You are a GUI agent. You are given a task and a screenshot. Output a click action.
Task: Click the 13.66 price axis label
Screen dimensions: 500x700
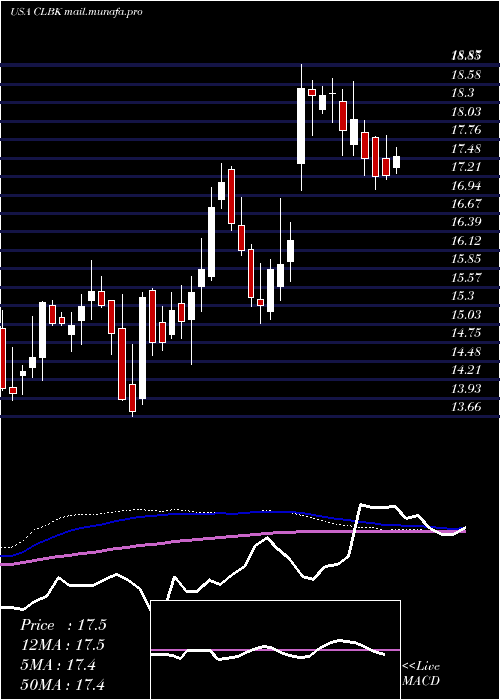coord(466,408)
